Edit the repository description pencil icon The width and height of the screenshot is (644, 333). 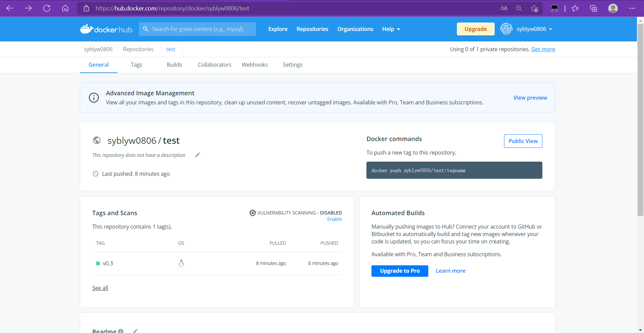tap(198, 155)
